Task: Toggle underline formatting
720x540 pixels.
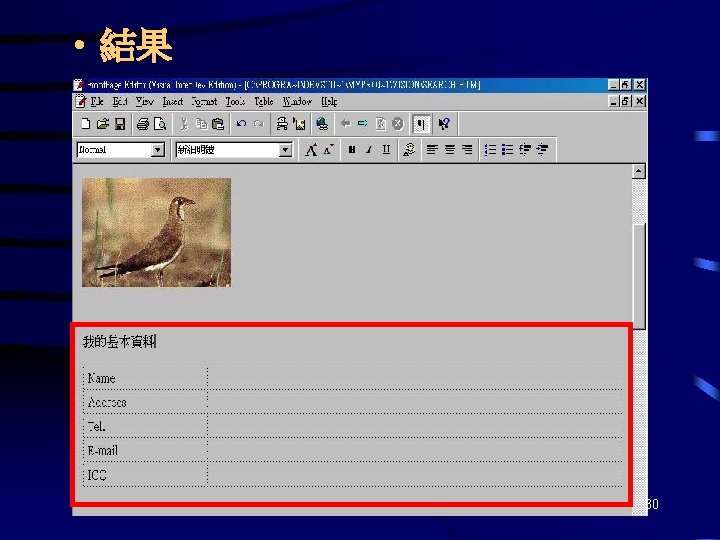Action: coord(386,150)
